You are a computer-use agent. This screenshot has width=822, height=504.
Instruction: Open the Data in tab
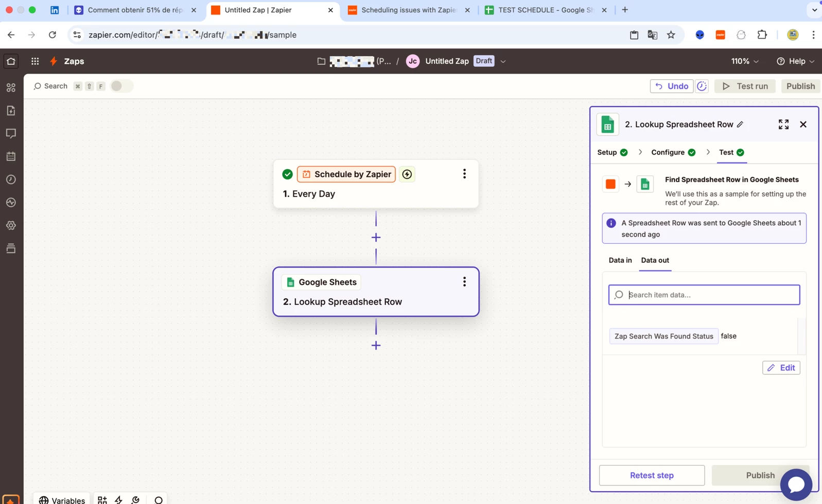click(620, 260)
